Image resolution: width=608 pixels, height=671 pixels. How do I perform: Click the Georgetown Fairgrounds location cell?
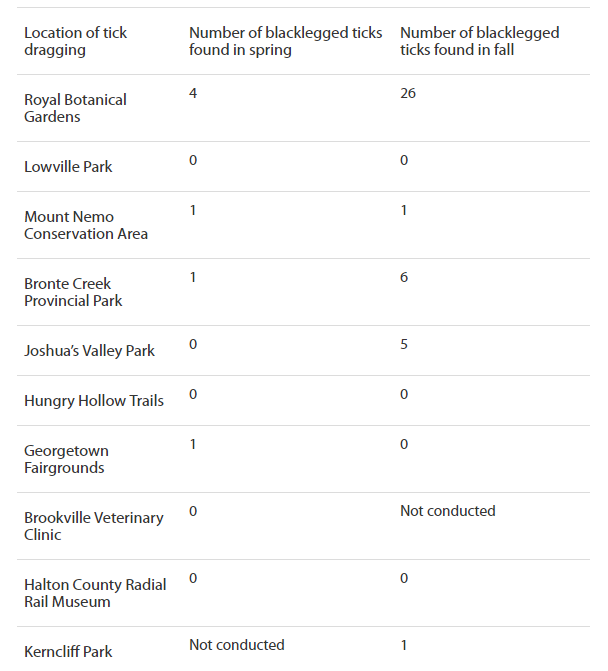click(66, 459)
